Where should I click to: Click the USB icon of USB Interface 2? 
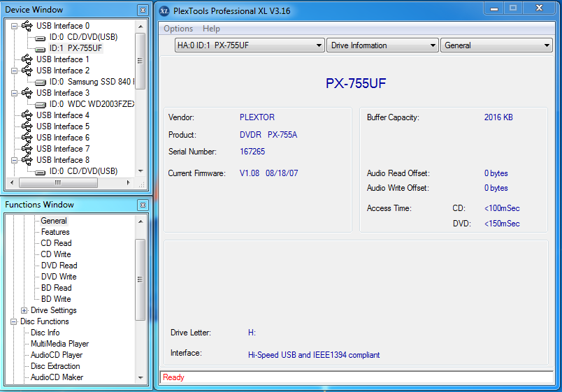27,71
